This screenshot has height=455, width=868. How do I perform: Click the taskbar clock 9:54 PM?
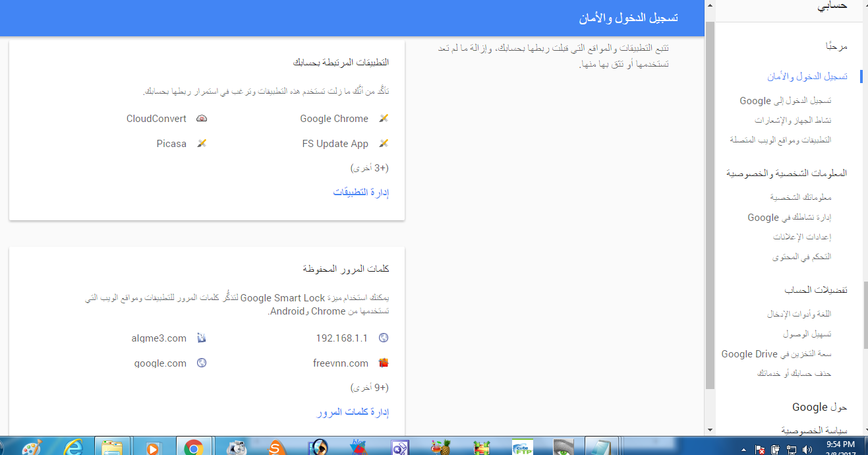(840, 445)
